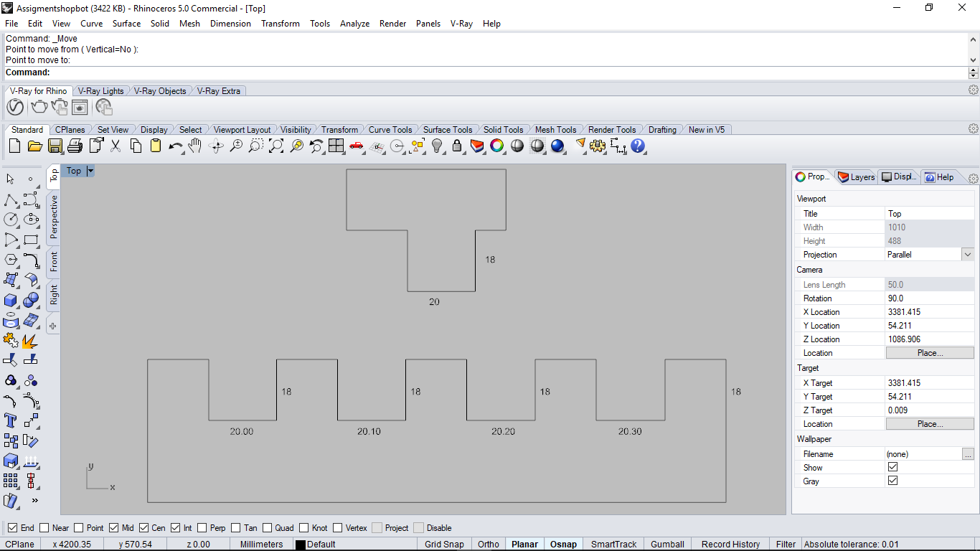Undo the last action with the arrow icon
980x551 pixels.
coord(175,146)
